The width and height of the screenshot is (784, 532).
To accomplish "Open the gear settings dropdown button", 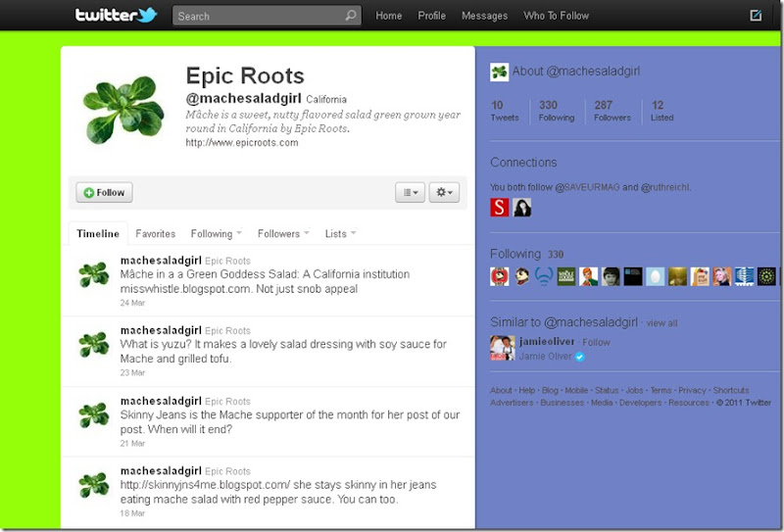I will [444, 192].
